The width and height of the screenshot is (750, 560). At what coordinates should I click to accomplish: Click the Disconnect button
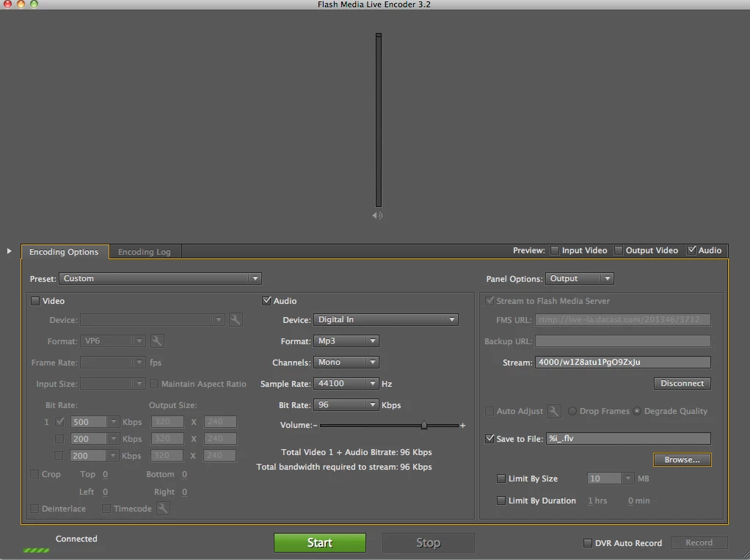point(682,383)
